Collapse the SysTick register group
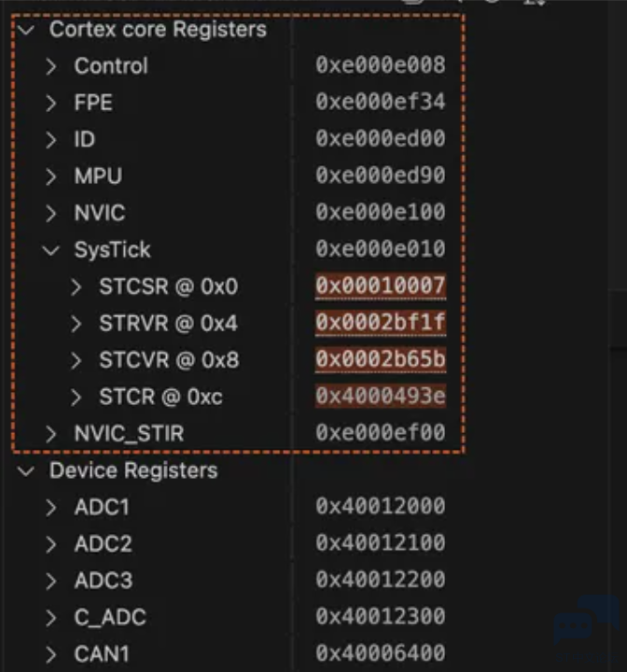The width and height of the screenshot is (627, 672). tap(51, 250)
